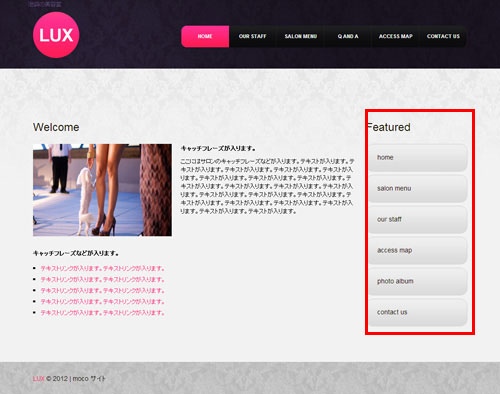Click the bold Japanese heading above the paragraph
This screenshot has width=500, height=394.
(218, 148)
